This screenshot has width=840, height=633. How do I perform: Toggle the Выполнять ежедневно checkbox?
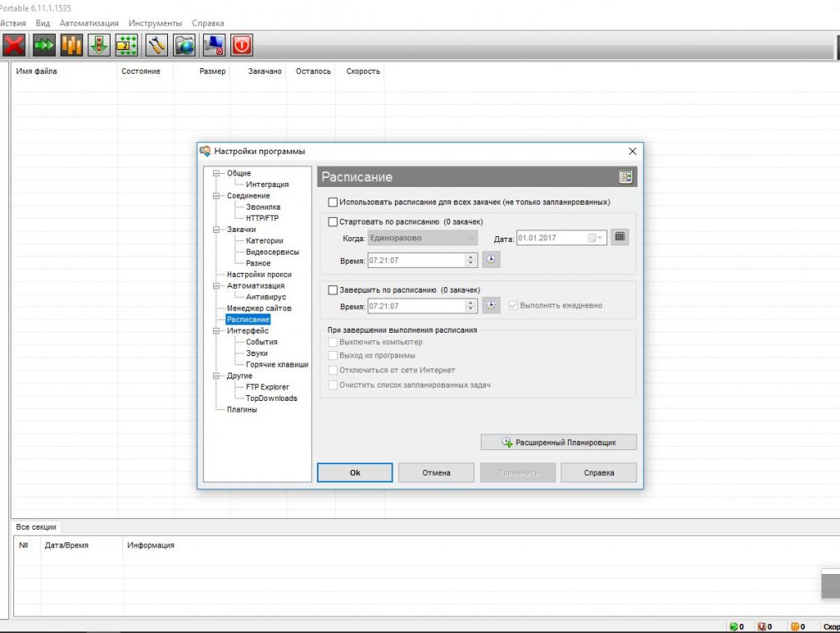point(513,305)
